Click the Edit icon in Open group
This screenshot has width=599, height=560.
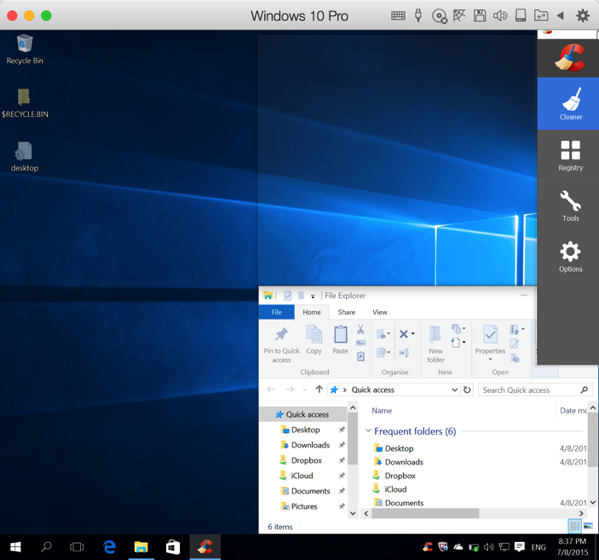click(514, 343)
